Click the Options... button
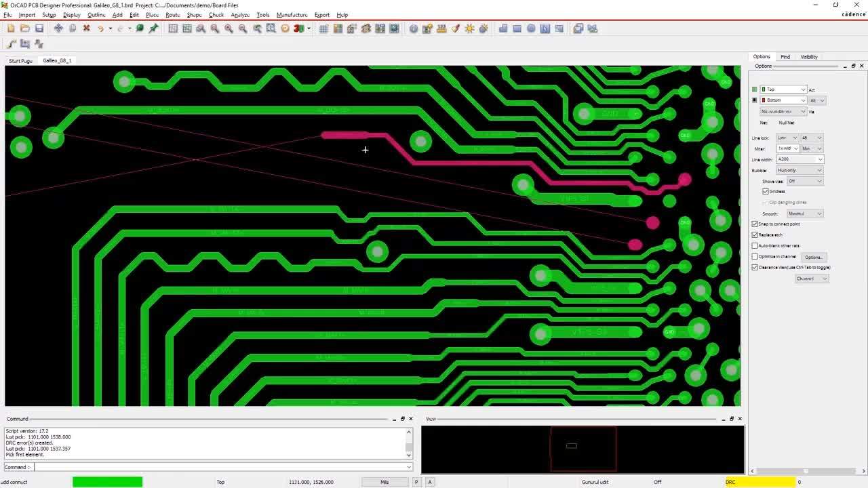Screen dimensions: 868x488 [814, 257]
